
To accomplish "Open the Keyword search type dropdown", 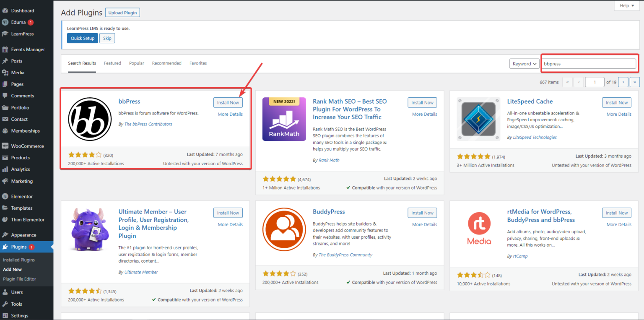I will [524, 64].
